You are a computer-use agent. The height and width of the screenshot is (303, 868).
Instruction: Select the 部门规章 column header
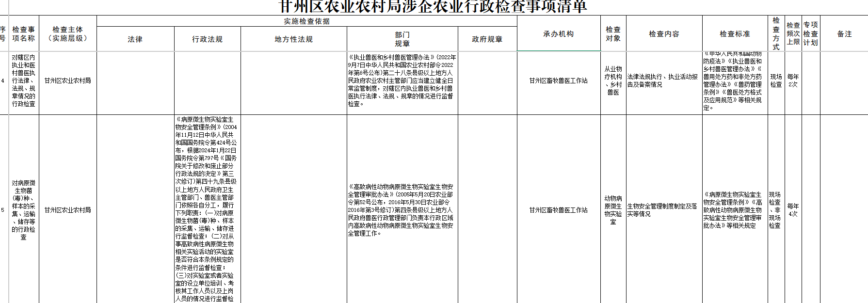(402, 39)
